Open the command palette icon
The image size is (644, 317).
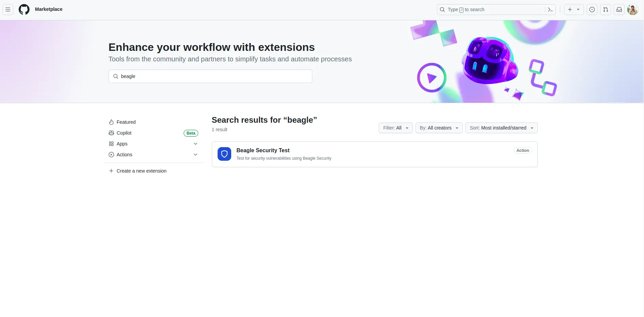pos(550,9)
